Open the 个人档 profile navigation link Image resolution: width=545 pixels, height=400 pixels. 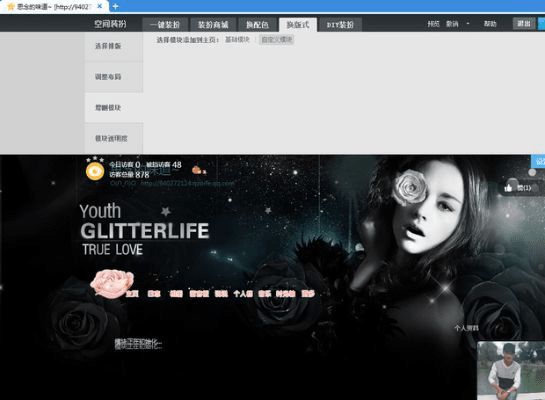[x=243, y=294]
